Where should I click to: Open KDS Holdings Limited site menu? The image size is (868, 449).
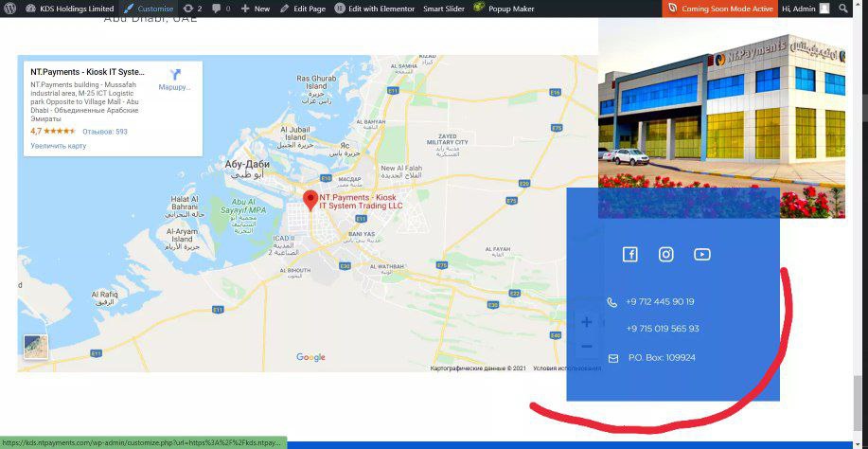pyautogui.click(x=70, y=9)
